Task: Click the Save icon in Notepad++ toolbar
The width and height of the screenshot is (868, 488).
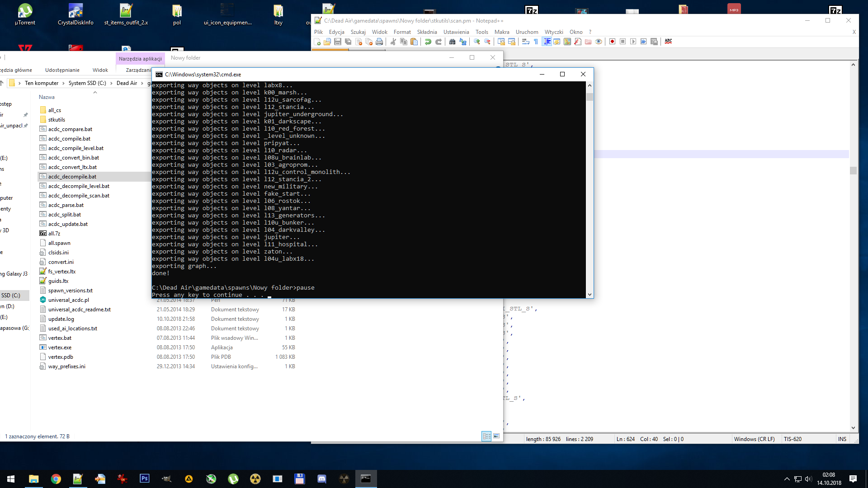Action: coord(337,42)
